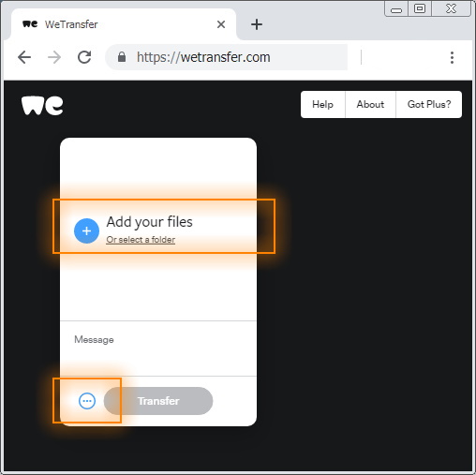This screenshot has width=476, height=475.
Task: Click the 'Add your files' text
Action: pyautogui.click(x=150, y=222)
